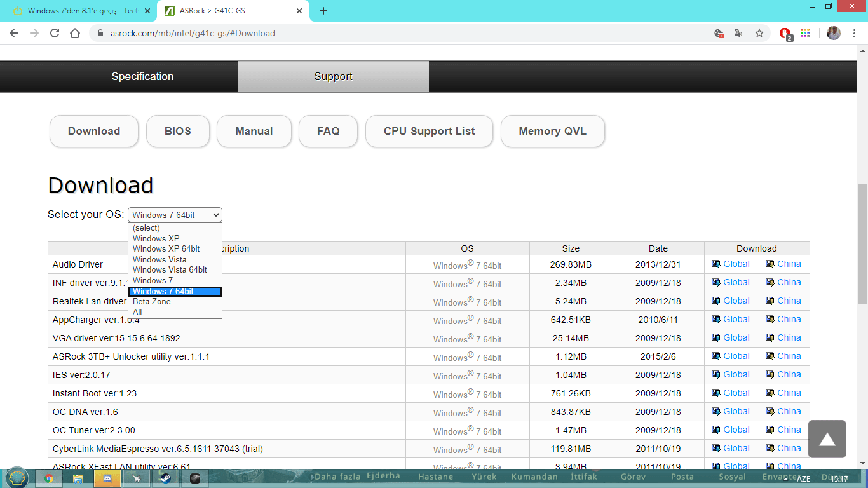Open the Chrome profile avatar
868x488 pixels.
pos(834,33)
